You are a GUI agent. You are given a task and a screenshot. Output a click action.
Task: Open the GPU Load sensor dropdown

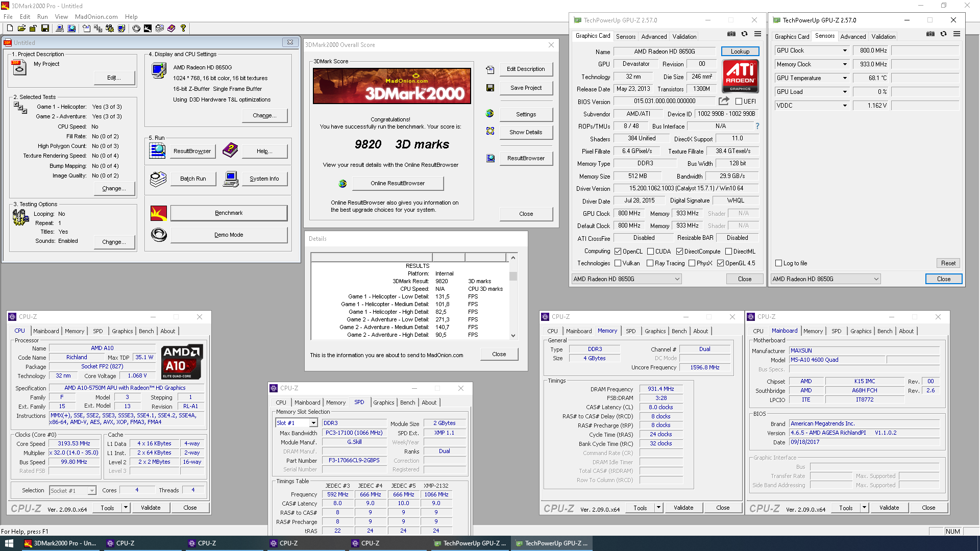click(845, 92)
